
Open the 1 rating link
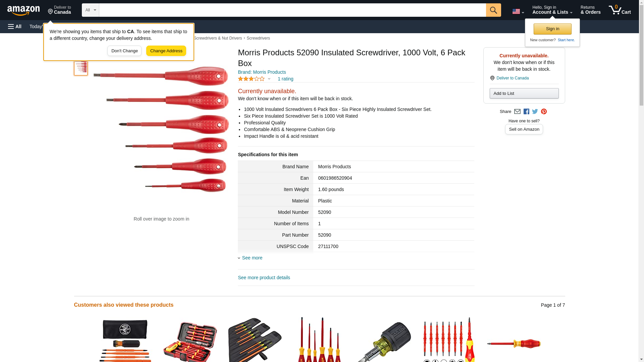point(285,79)
